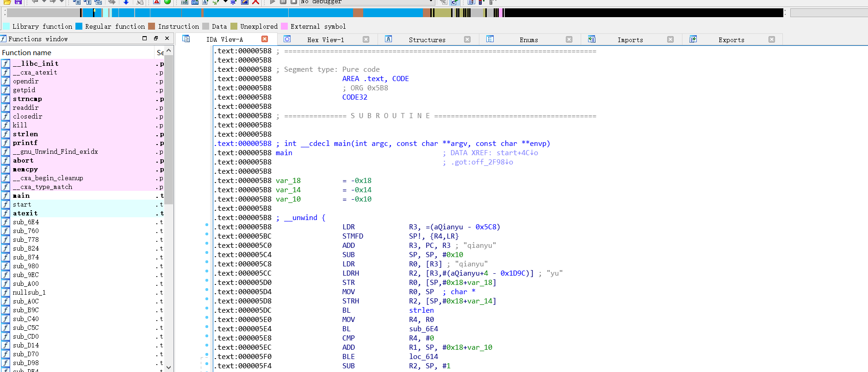
Task: Click the start+4C data xref
Action: (517, 153)
